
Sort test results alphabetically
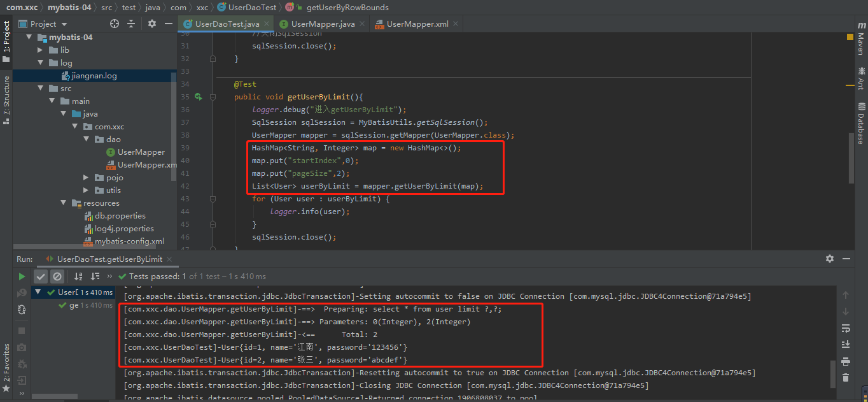[x=78, y=276]
